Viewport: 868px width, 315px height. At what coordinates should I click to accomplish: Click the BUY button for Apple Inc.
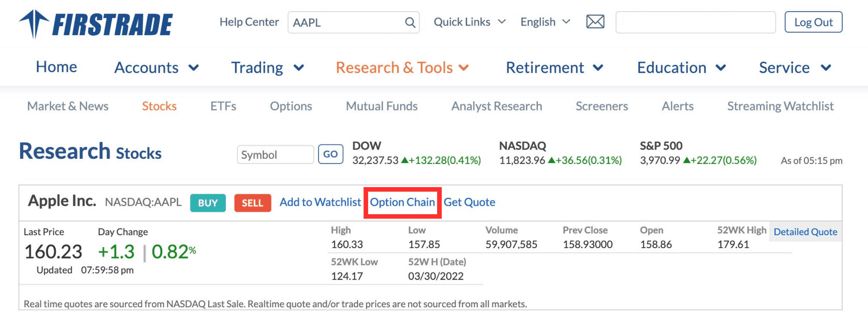208,203
